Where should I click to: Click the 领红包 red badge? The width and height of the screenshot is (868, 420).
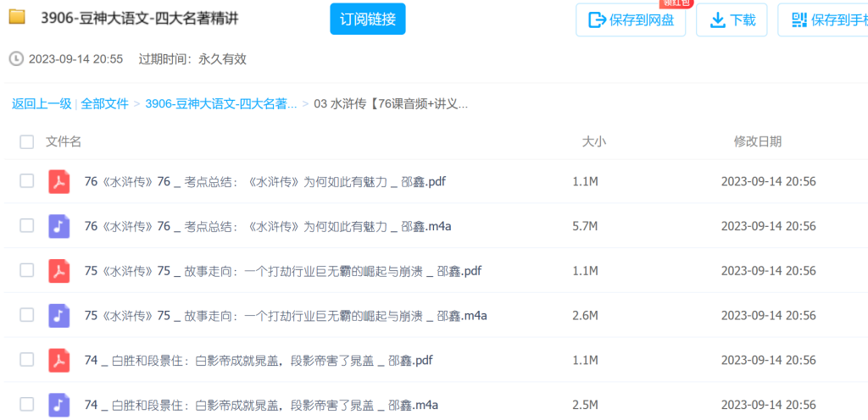[676, 3]
